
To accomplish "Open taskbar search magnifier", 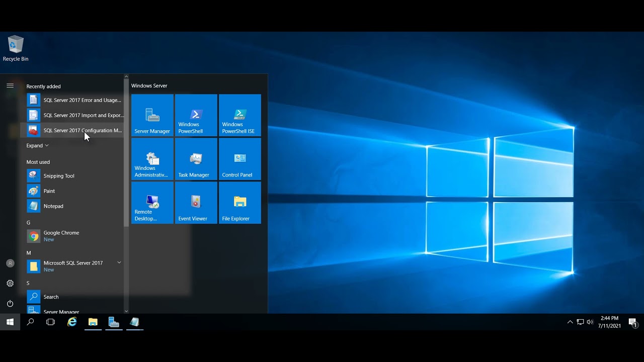I will 30,322.
